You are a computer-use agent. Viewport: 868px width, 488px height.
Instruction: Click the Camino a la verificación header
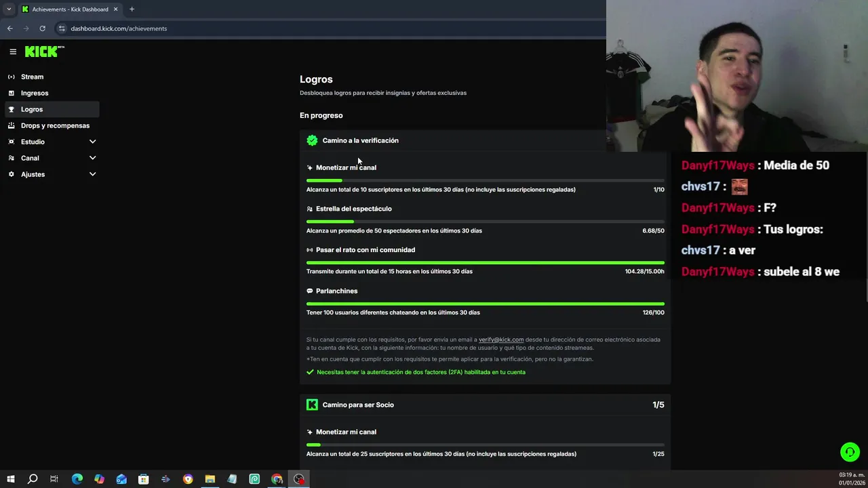[x=360, y=140]
